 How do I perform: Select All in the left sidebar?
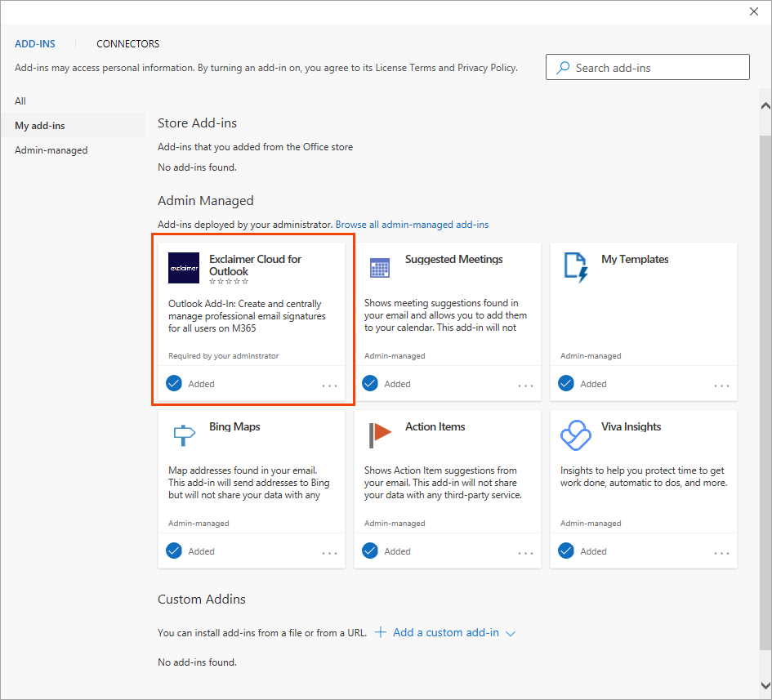[20, 101]
